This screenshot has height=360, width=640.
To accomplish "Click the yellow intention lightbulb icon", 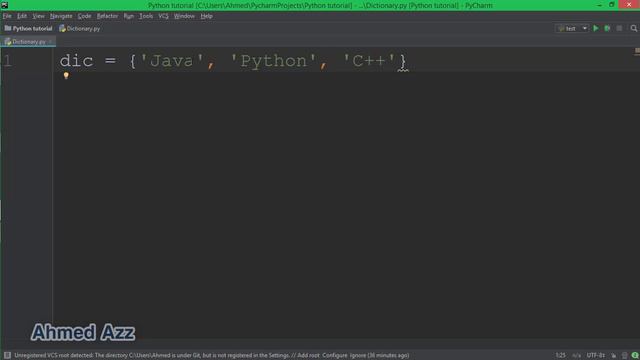I will click(66, 76).
